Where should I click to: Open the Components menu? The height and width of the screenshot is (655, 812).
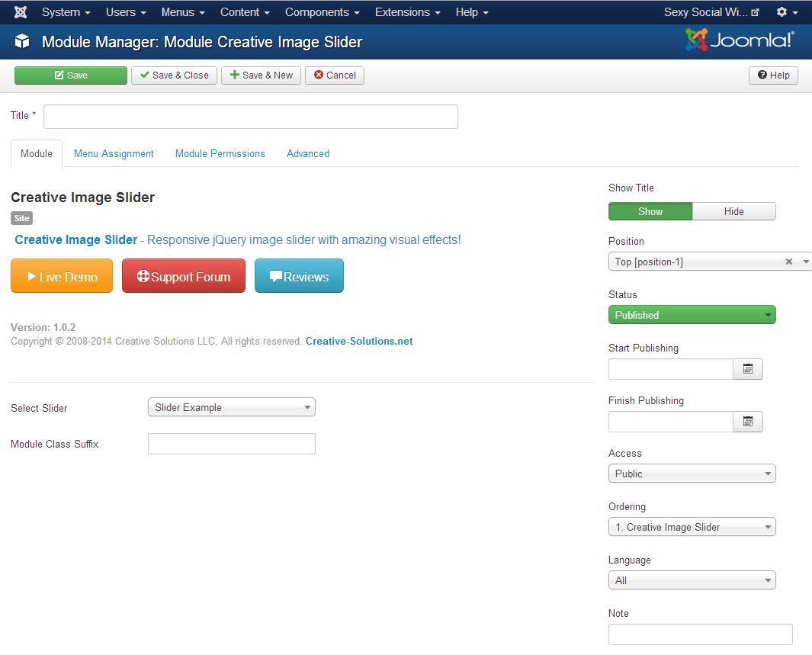click(x=322, y=12)
